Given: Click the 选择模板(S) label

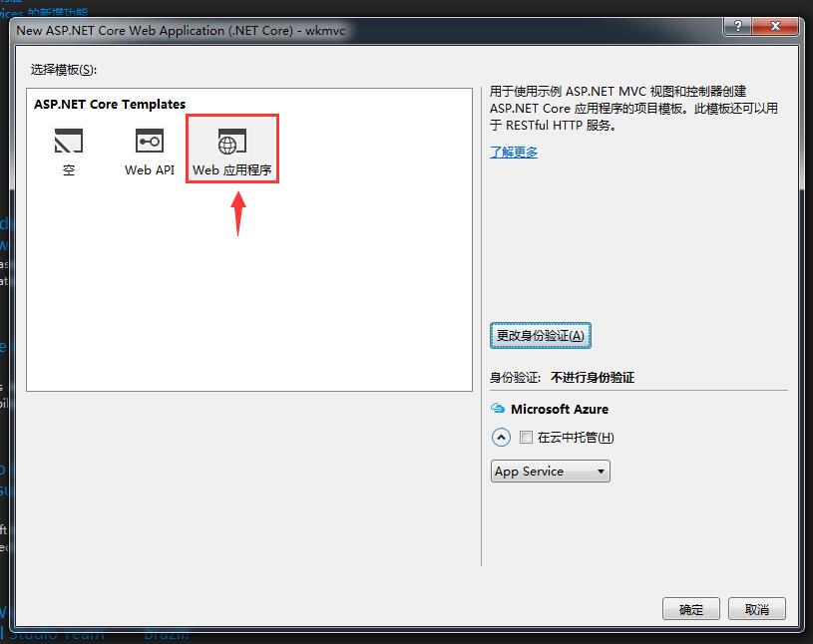Looking at the screenshot, I should click(64, 70).
